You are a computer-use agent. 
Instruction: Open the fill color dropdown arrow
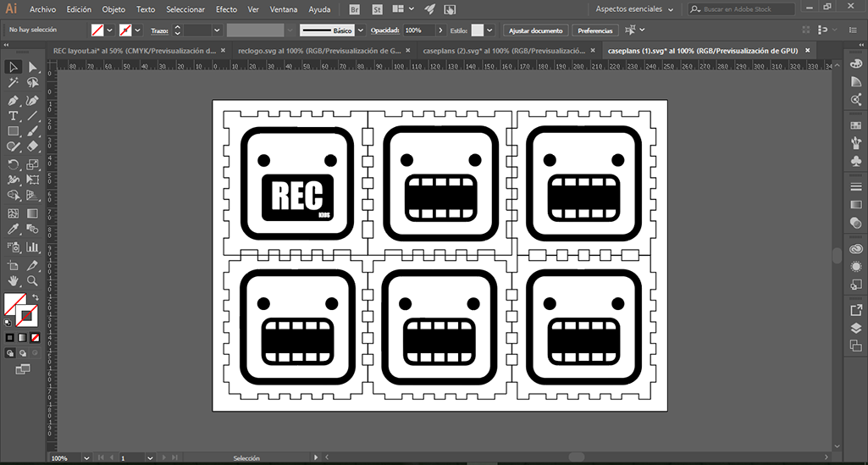click(109, 30)
